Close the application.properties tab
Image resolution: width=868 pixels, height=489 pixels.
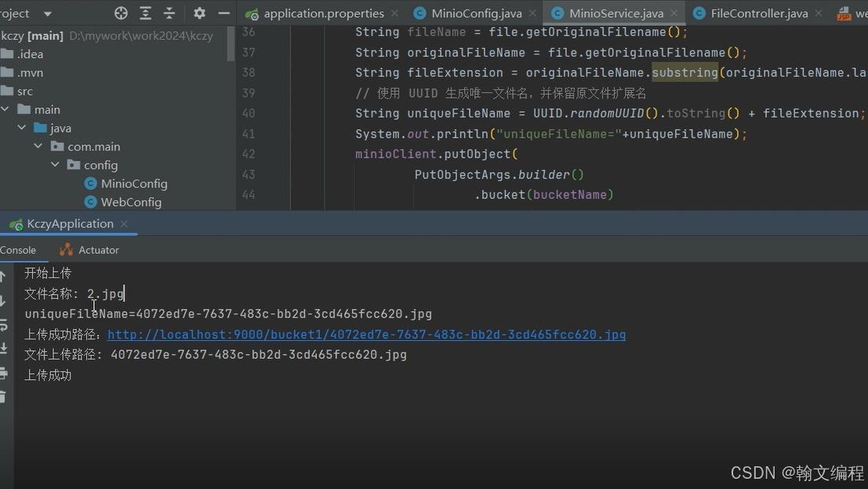coord(394,13)
